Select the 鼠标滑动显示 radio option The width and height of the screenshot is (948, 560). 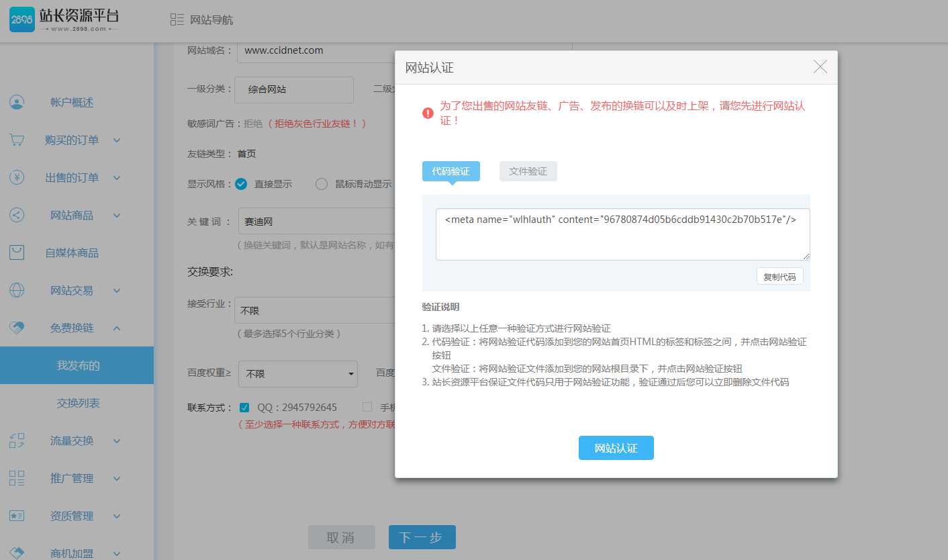322,184
